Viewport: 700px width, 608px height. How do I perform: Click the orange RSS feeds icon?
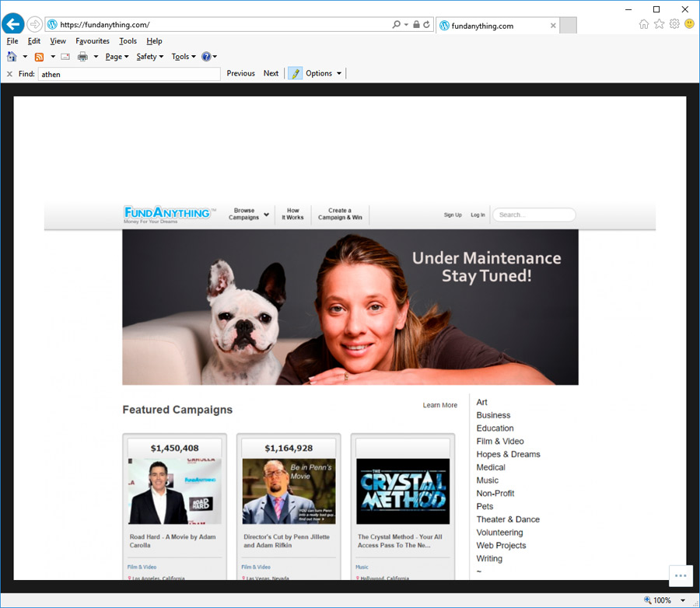click(x=40, y=57)
